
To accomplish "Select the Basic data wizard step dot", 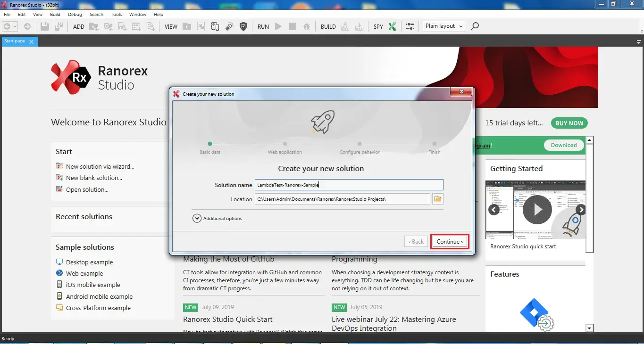I will click(210, 144).
